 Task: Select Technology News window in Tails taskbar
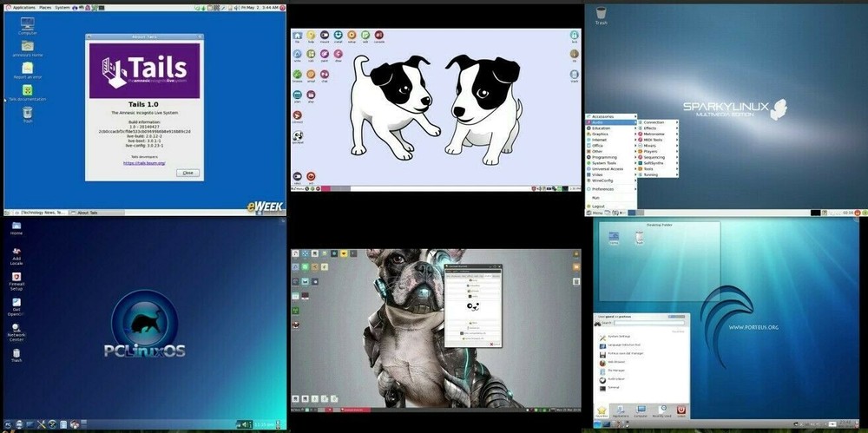coord(40,213)
